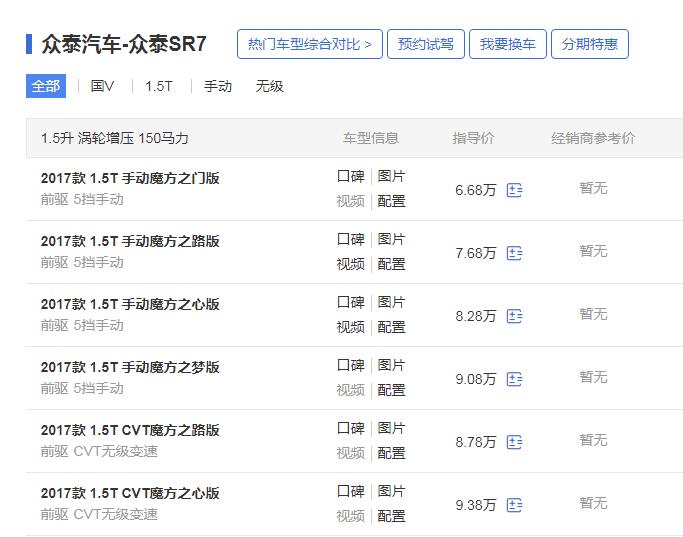683x537 pixels.
Task: Open 口碑 for 手动魔方之路版
Action: pos(351,239)
